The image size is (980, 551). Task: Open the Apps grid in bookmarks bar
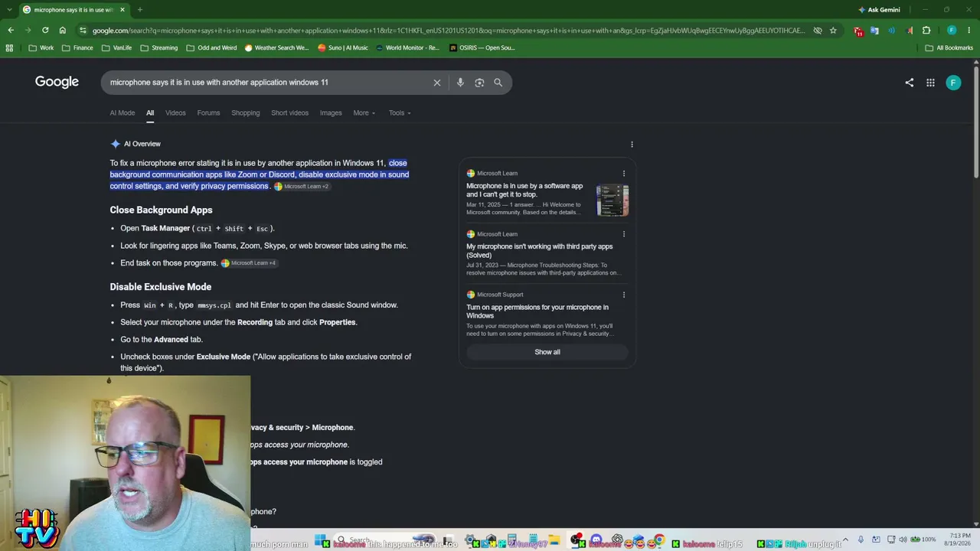coord(9,47)
